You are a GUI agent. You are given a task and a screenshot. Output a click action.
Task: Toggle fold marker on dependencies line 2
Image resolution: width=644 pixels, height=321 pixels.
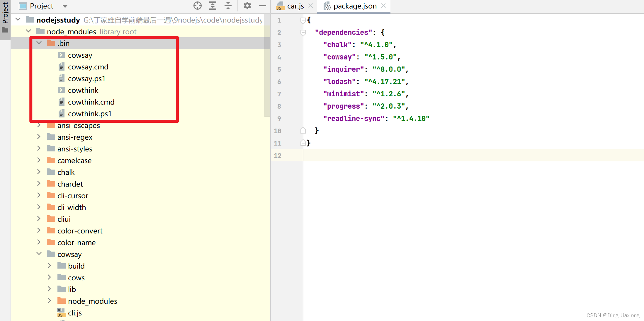[303, 33]
